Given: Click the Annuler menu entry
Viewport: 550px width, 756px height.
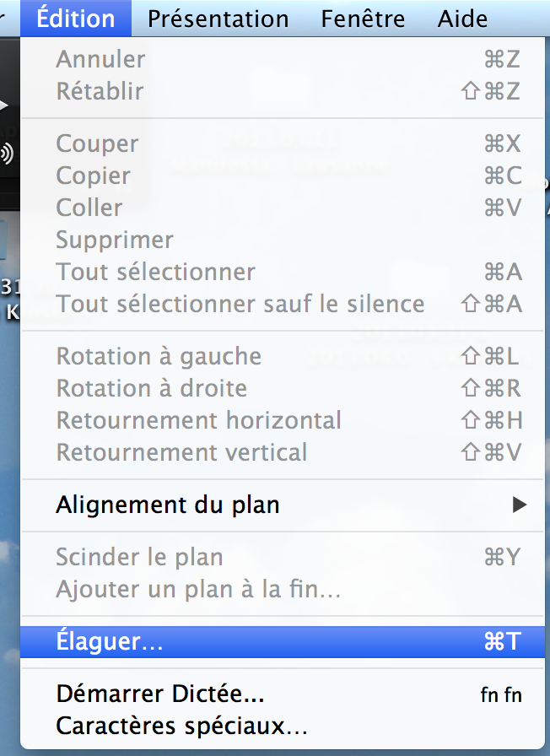Looking at the screenshot, I should click(100, 59).
